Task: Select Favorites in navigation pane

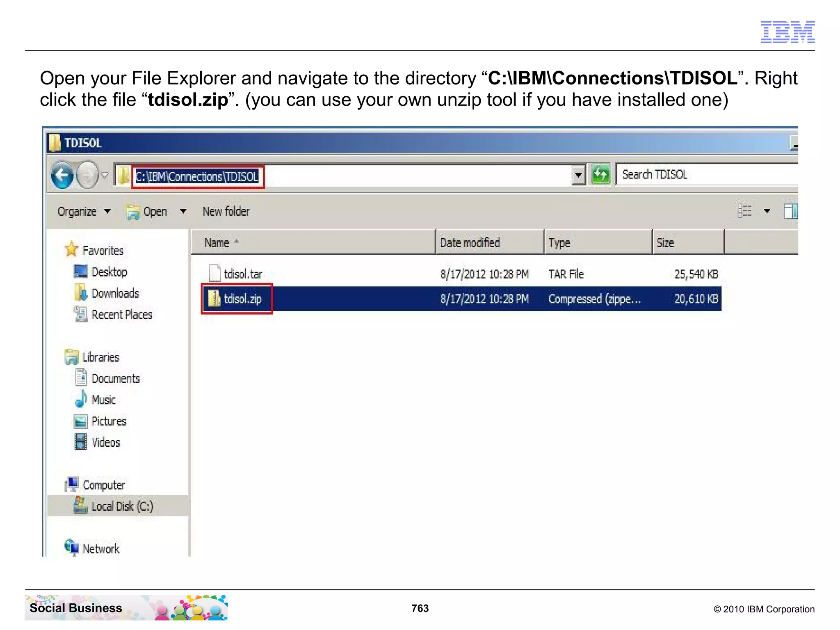Action: point(103,251)
